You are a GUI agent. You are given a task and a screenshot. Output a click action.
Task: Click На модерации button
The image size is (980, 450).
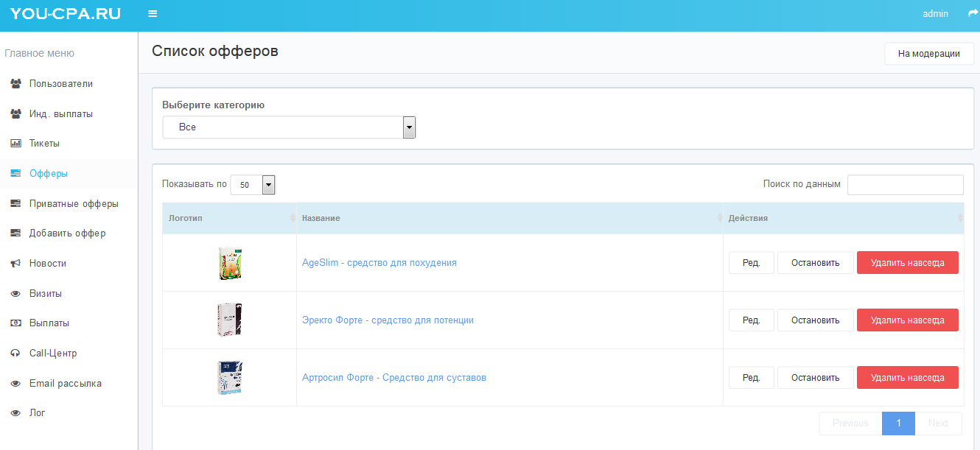pos(929,54)
